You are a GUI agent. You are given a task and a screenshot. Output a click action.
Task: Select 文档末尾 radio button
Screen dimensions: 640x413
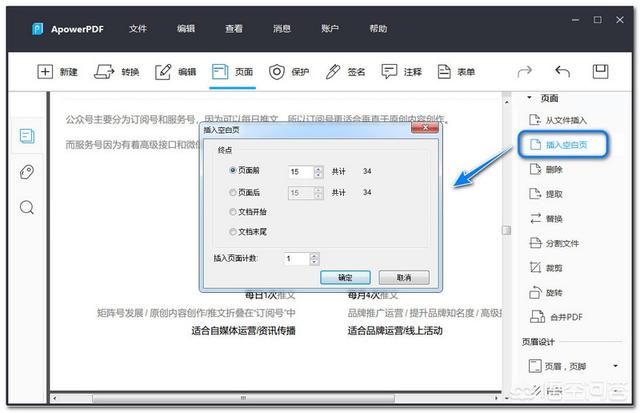(x=233, y=232)
